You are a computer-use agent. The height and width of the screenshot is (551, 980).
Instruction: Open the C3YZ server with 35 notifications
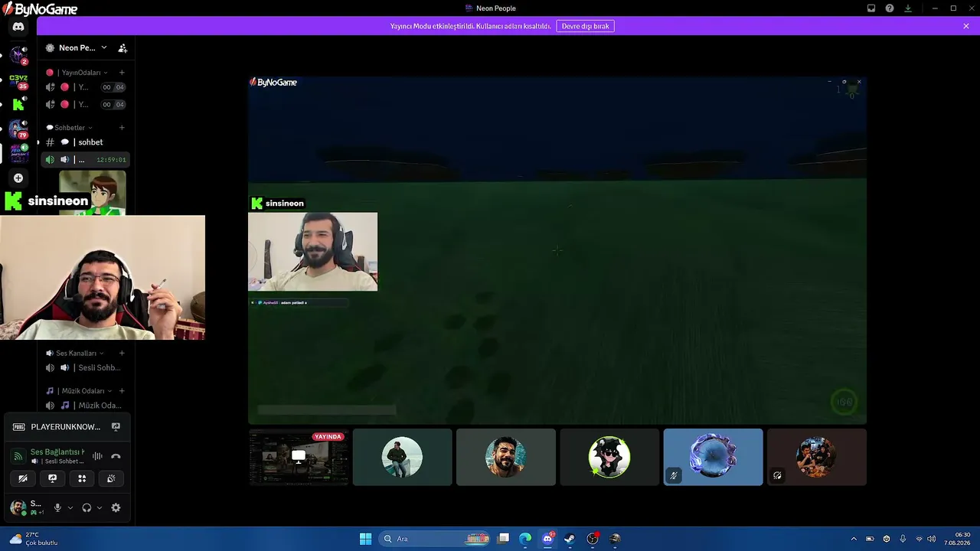[18, 80]
